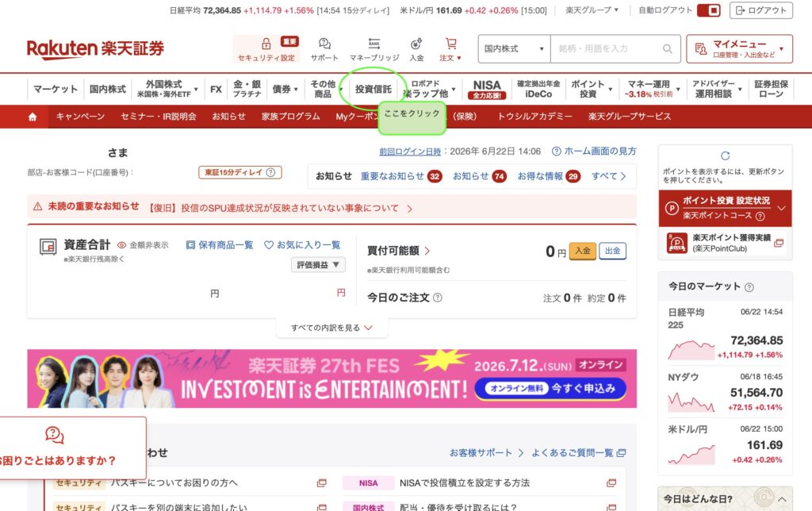Viewport: 812px width, 511px height.
Task: Click search magnifier icon in search box
Action: [668, 48]
